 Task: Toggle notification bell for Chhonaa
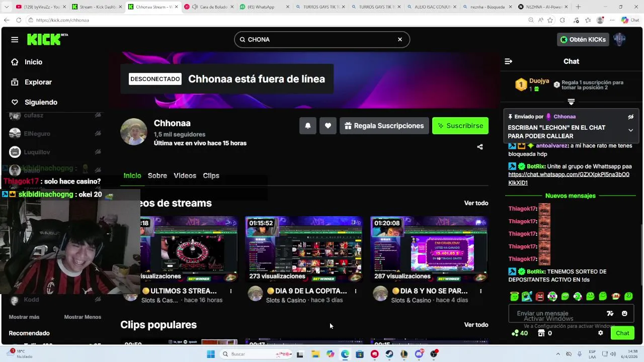tap(308, 126)
